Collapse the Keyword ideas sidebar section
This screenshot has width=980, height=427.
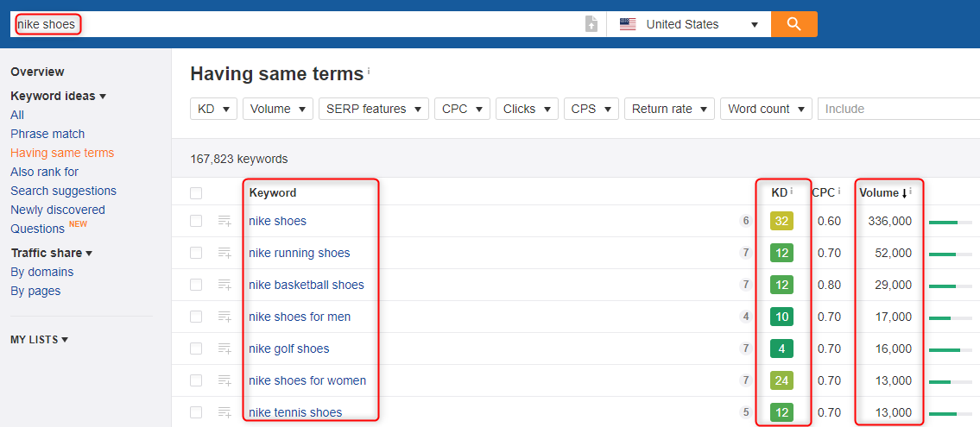point(59,96)
